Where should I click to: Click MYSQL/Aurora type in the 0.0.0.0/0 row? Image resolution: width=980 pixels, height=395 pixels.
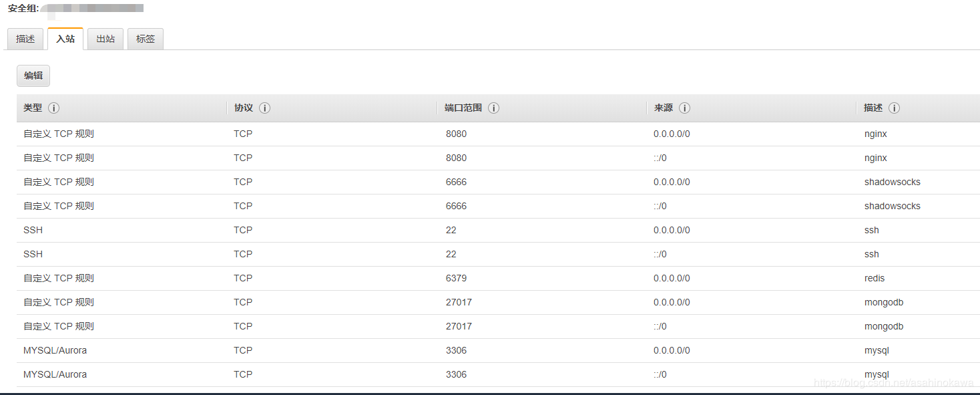click(55, 350)
